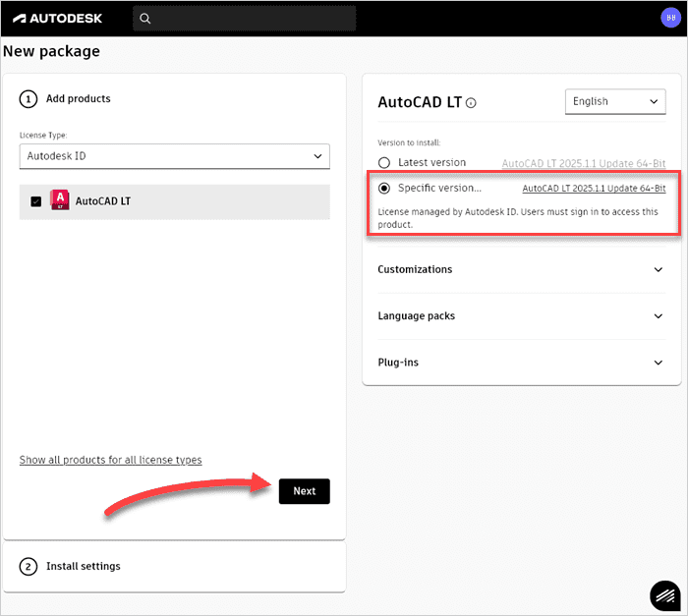This screenshot has width=688, height=616.
Task: Expand the Customizations section
Action: click(521, 269)
